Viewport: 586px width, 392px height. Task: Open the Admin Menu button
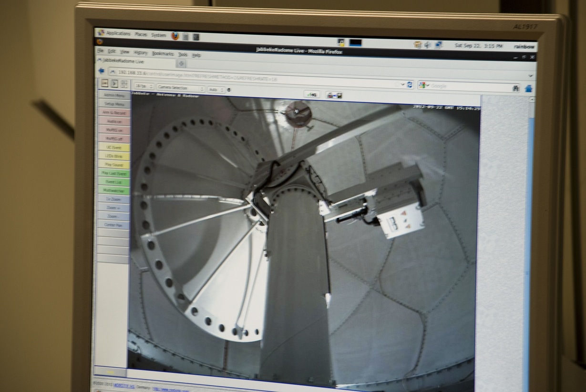[114, 95]
